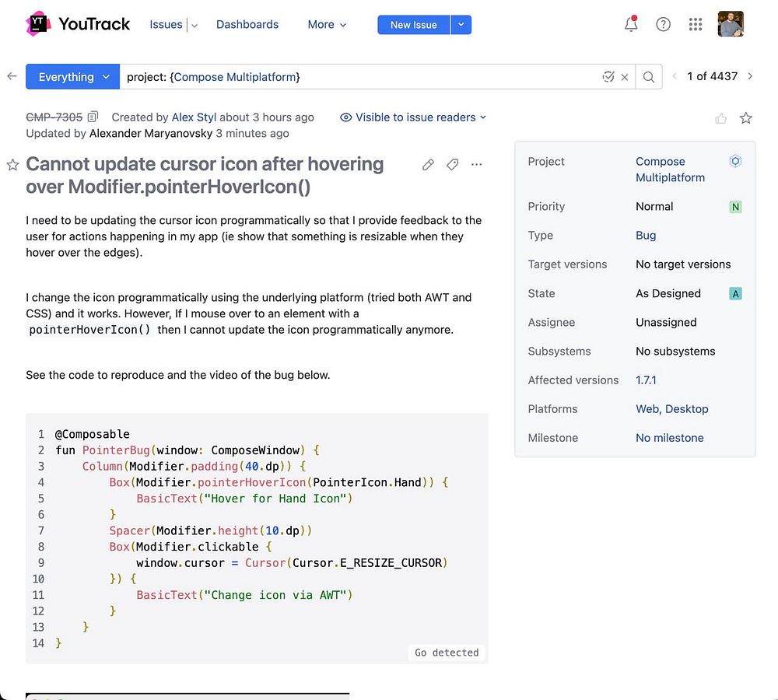Click the New Issue button
This screenshot has height=700, width=778.
tap(413, 25)
